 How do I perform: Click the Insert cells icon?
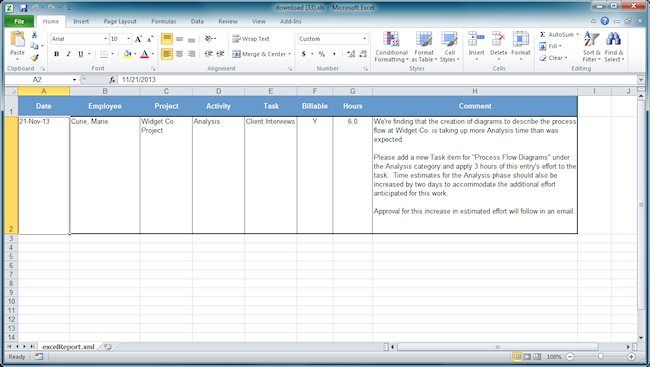coord(476,39)
